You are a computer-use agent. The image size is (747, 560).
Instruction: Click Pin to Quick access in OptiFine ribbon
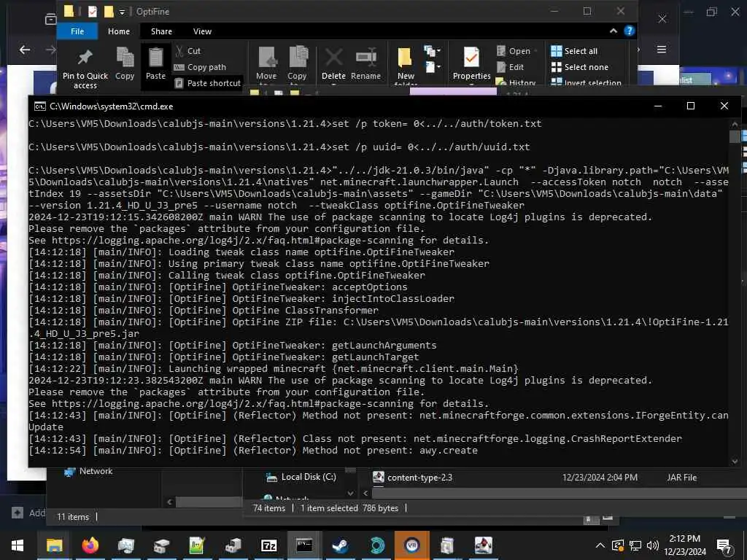click(x=85, y=69)
